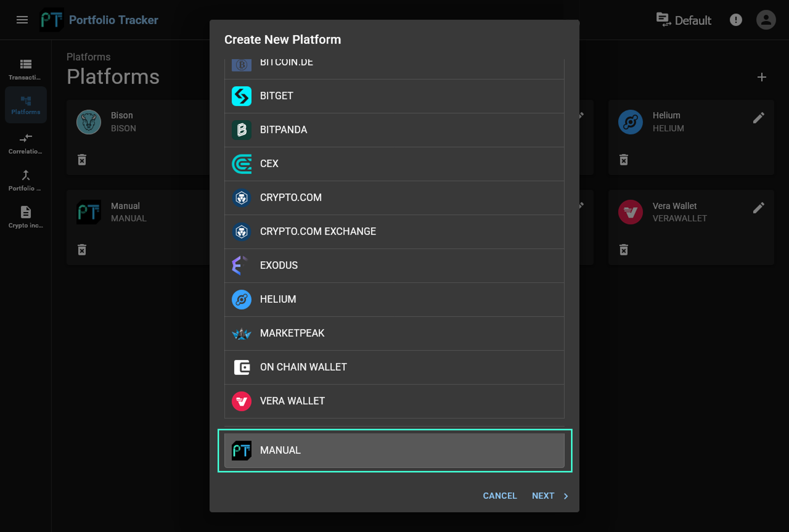Select CRYPTO.COM EXCHANGE option

tap(394, 232)
